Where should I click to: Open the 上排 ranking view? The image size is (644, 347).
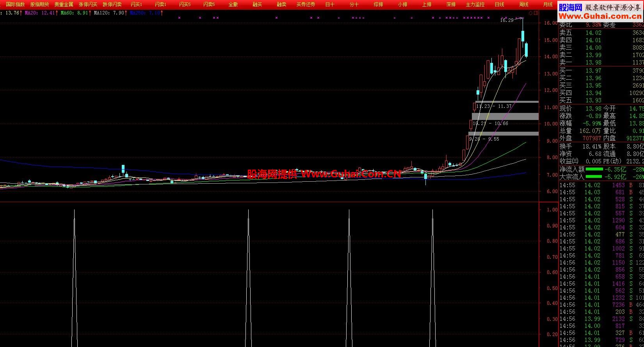coord(427,4)
